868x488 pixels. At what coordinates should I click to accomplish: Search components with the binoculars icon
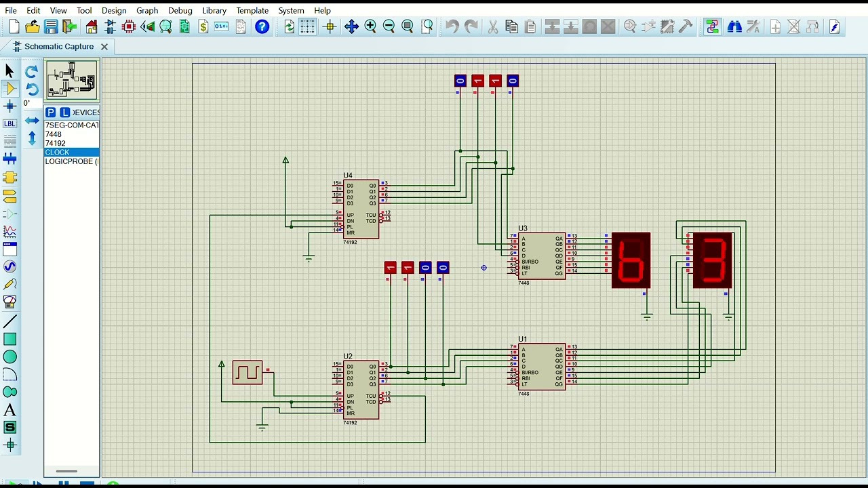[x=734, y=26]
